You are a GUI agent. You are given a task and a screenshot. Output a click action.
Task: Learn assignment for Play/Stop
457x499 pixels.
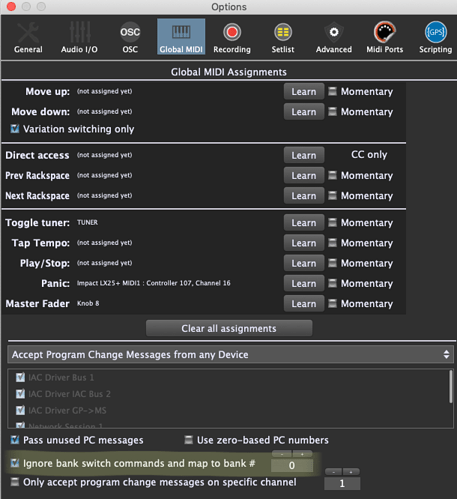tap(304, 263)
